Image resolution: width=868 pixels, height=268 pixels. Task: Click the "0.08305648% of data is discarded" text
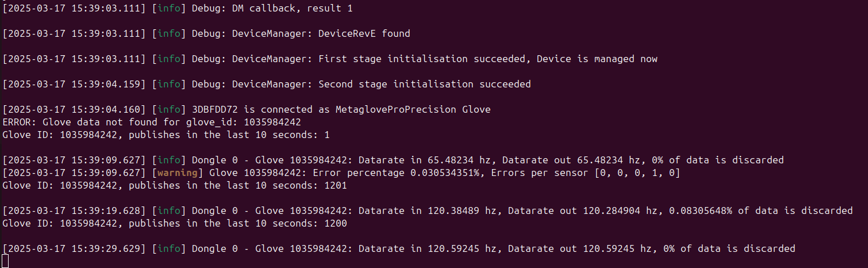(761, 210)
